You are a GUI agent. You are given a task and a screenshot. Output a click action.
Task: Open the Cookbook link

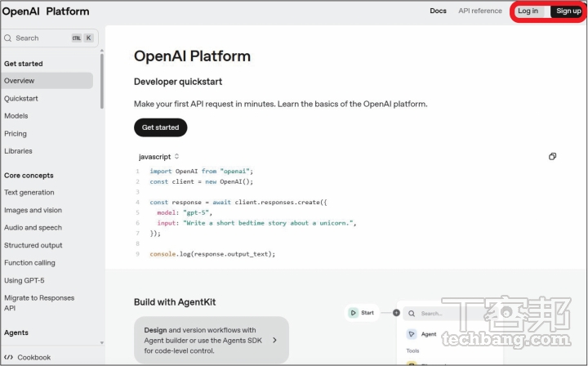(x=28, y=357)
